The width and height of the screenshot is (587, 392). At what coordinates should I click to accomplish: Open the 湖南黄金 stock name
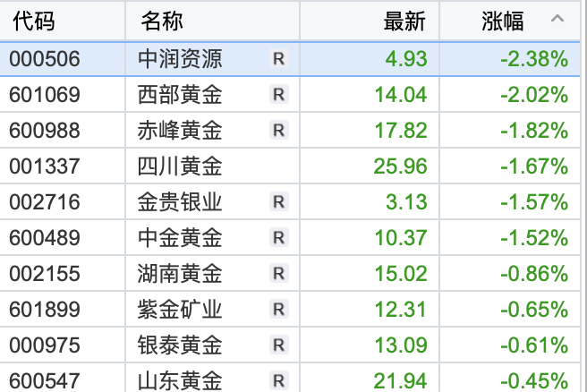pos(180,273)
